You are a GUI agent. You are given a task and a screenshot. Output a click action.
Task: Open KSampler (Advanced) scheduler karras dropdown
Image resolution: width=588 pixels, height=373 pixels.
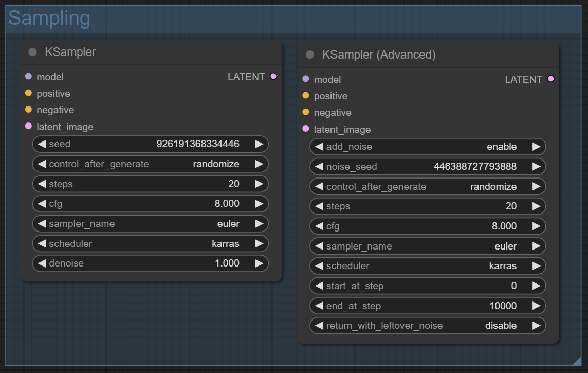click(x=428, y=266)
